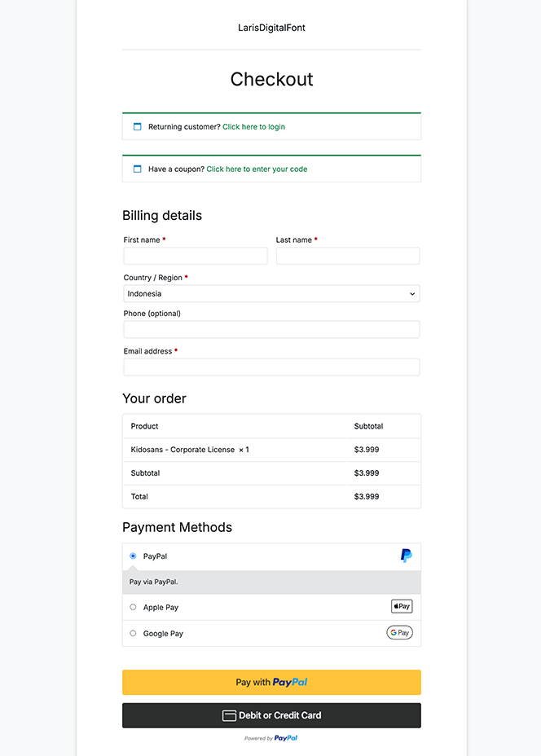Image resolution: width=541 pixels, height=756 pixels.
Task: Focus the First name input field
Action: pos(196,256)
